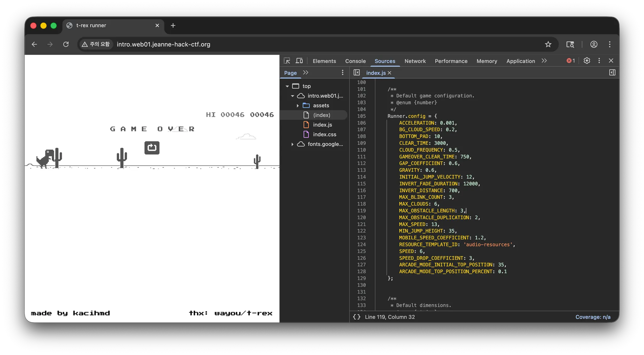This screenshot has width=644, height=355.
Task: Click the inspect element picker icon
Action: pos(287,61)
